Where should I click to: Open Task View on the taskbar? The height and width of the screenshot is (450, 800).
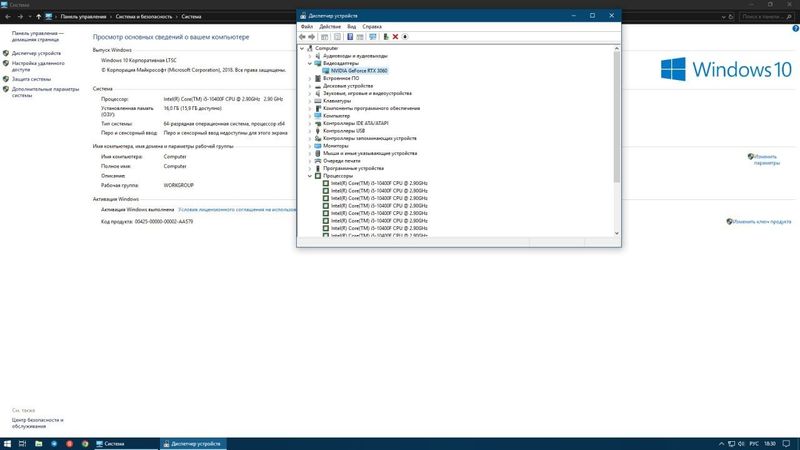click(22, 444)
